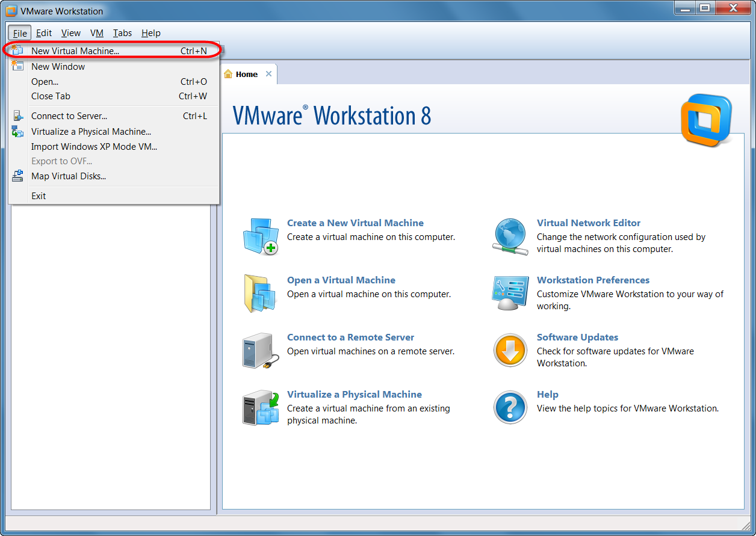Click the Open a Virtual Machine folder icon
This screenshot has height=536, width=756.
260,293
